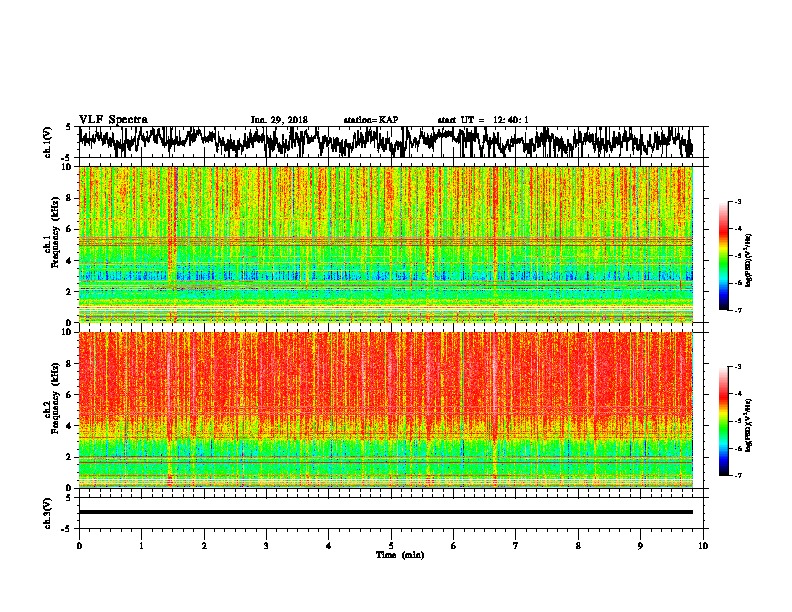Click the '10' time axis tick label
Screen dimensions: 792x612
click(x=703, y=546)
